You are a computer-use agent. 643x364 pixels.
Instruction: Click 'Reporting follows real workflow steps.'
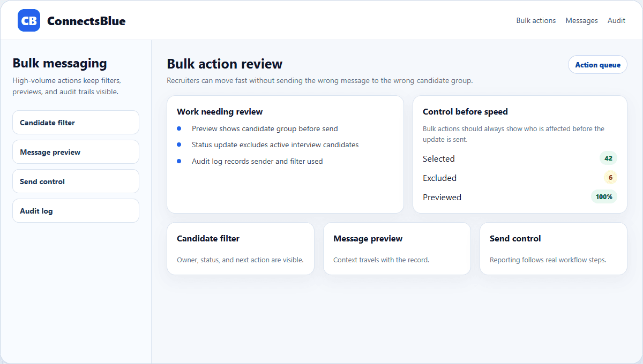(548, 260)
